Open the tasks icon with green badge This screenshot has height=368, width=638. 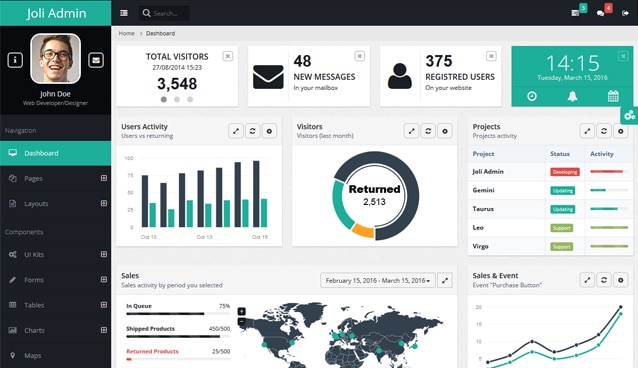[x=575, y=13]
